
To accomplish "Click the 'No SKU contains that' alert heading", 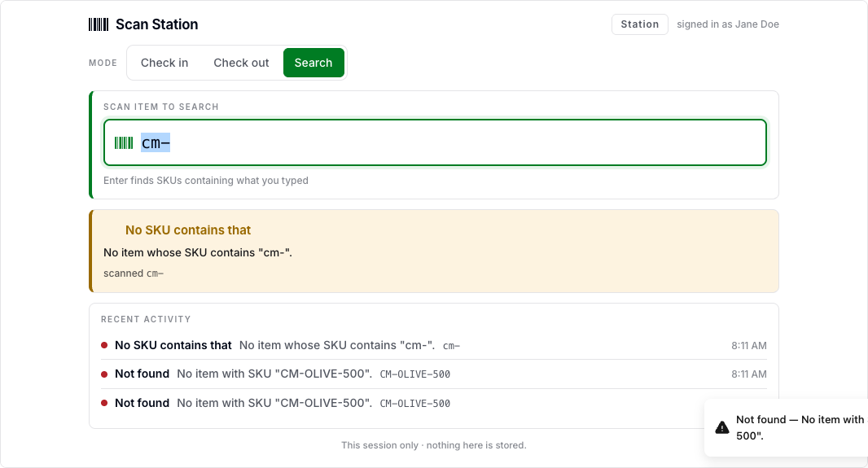I will pyautogui.click(x=187, y=230).
